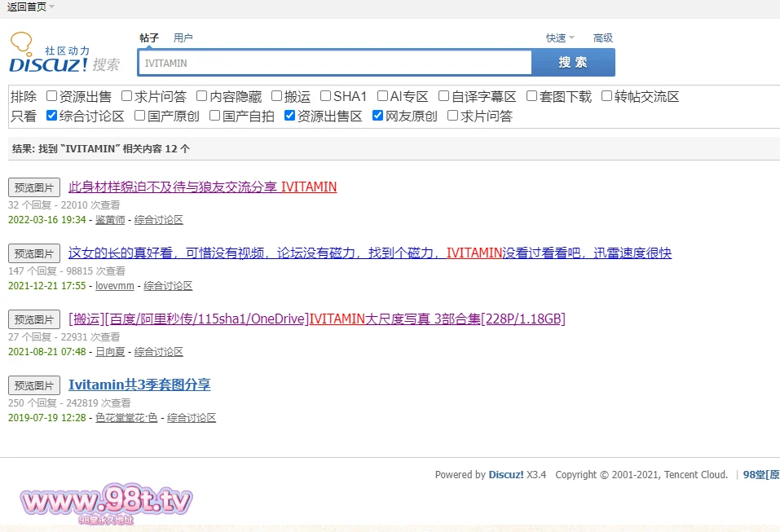Expand the 快速 search dropdown

[x=560, y=38]
